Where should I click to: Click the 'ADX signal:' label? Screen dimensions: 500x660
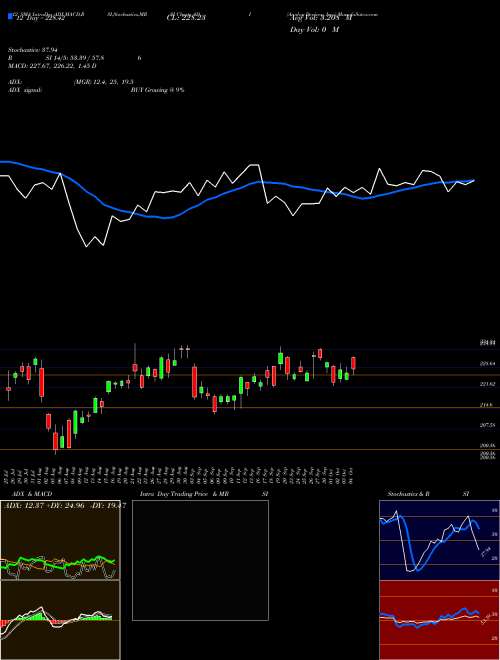click(x=25, y=90)
